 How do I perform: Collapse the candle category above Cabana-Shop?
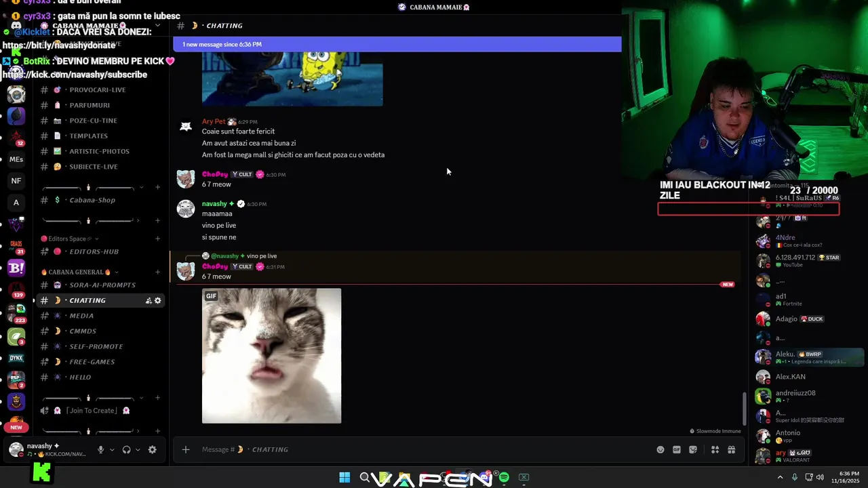click(x=93, y=188)
